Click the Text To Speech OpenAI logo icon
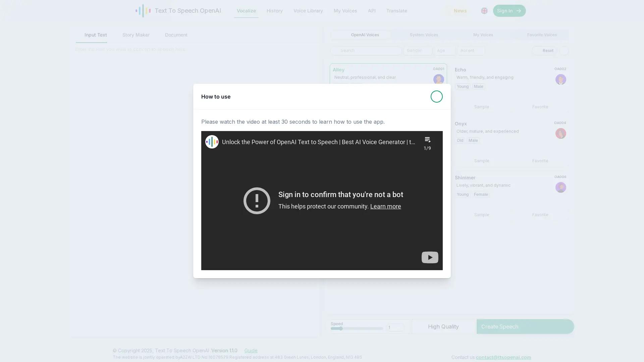644x362 pixels. 142,10
